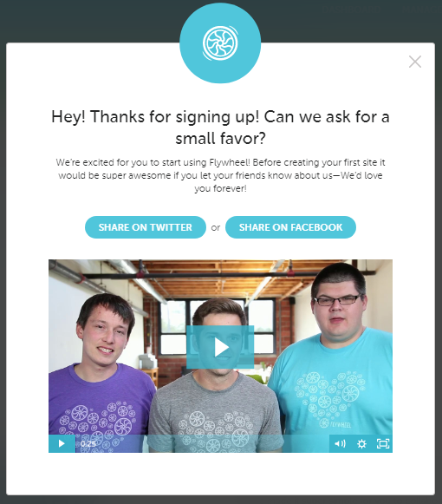Open the dimmed Manage menu item

tap(421, 9)
